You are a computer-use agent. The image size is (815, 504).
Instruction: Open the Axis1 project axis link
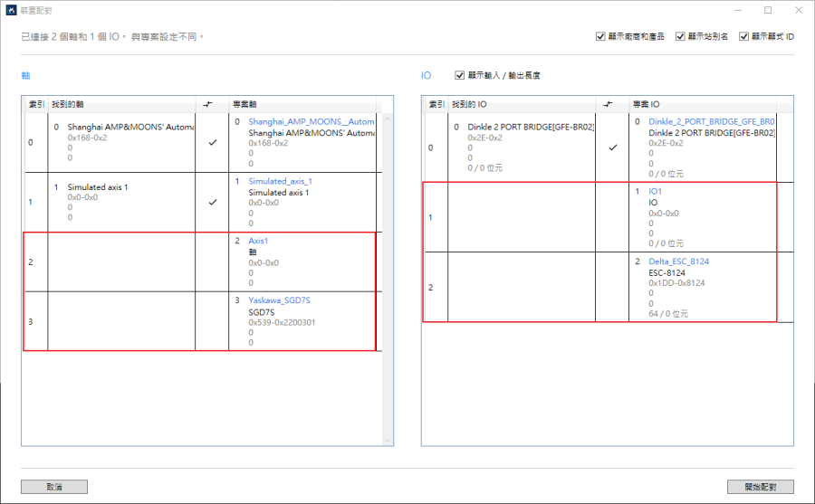click(258, 241)
